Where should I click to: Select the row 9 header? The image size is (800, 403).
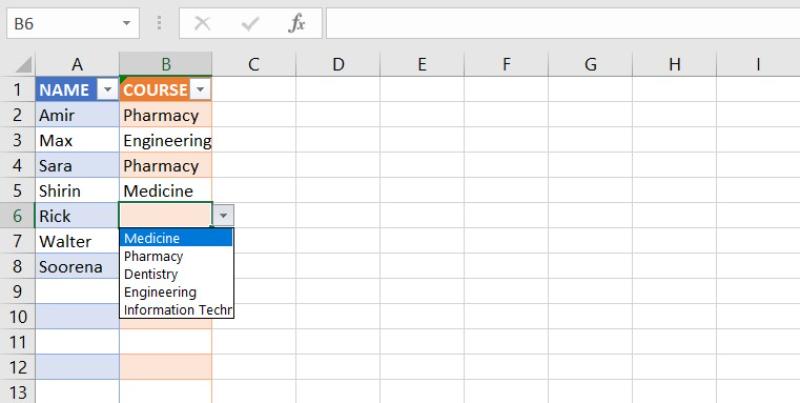18,291
